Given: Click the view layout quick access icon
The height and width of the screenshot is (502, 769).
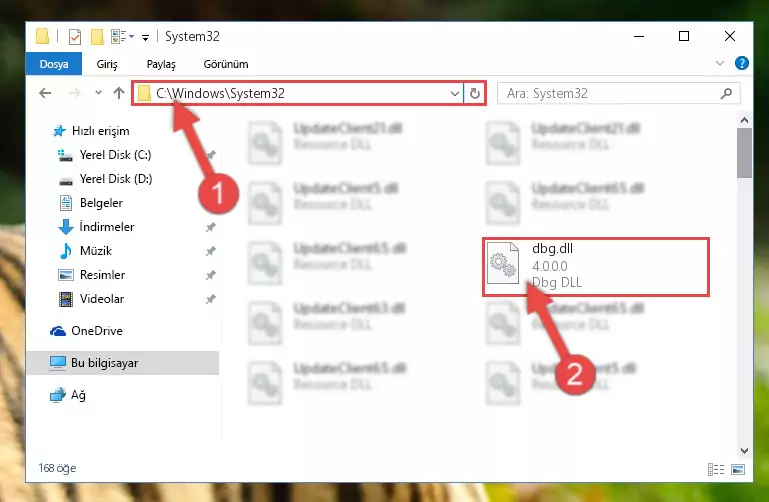Looking at the screenshot, I should click(x=122, y=36).
